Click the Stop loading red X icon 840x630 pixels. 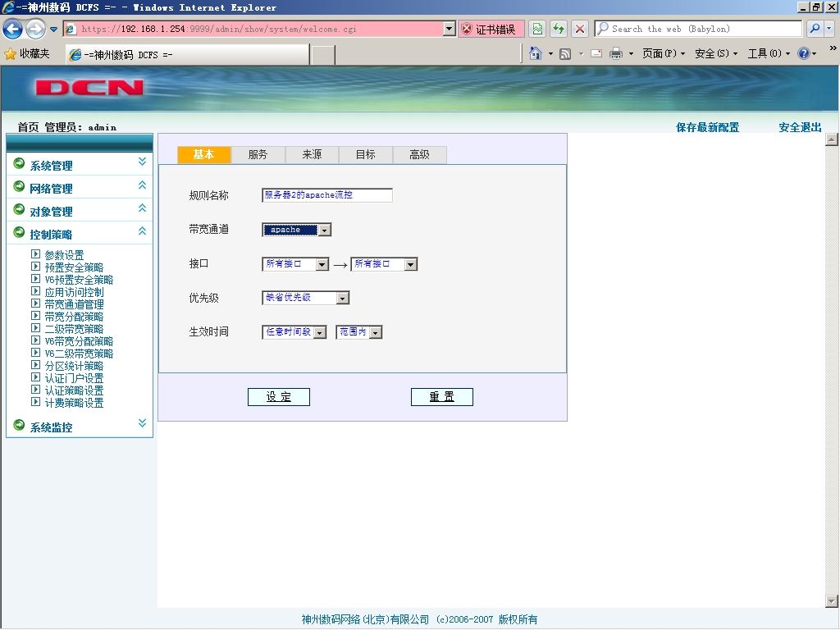click(x=580, y=29)
